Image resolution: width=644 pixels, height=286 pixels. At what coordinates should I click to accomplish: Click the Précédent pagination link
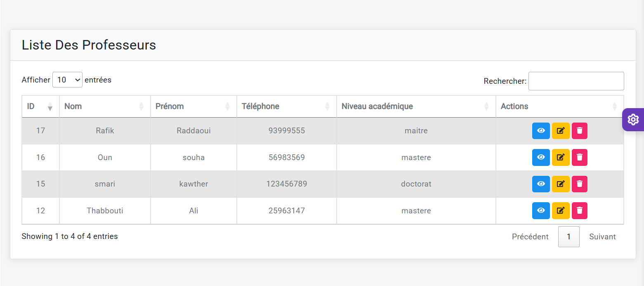530,237
